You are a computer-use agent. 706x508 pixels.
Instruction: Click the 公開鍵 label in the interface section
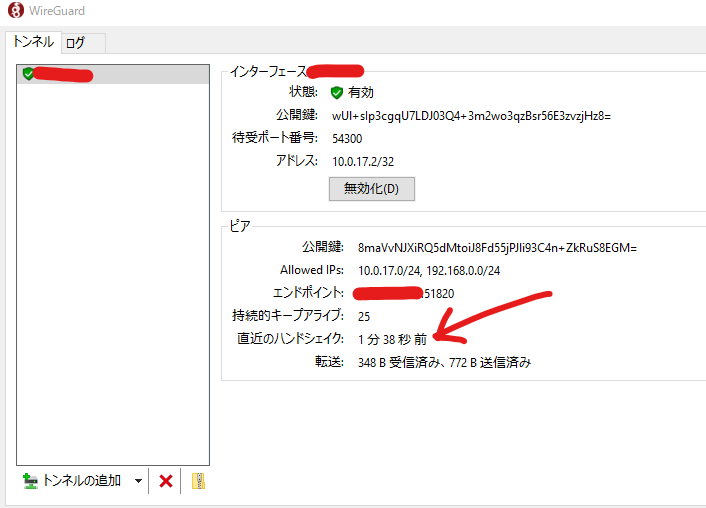(297, 115)
